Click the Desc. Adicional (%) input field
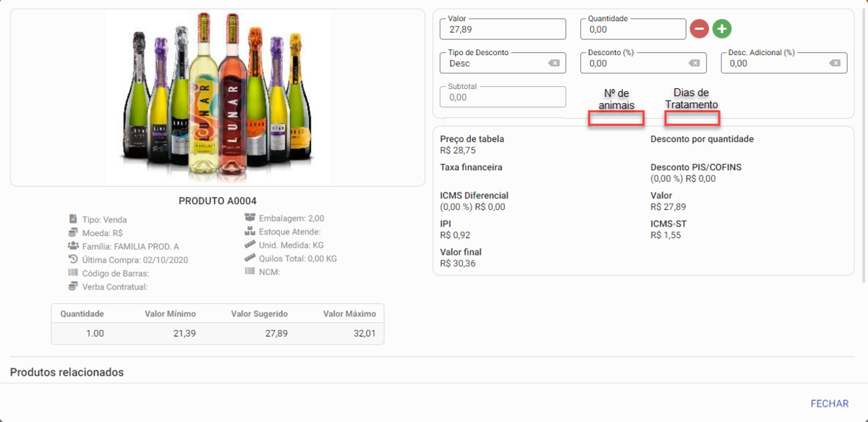Viewport: 868px width, 422px height. (x=784, y=63)
